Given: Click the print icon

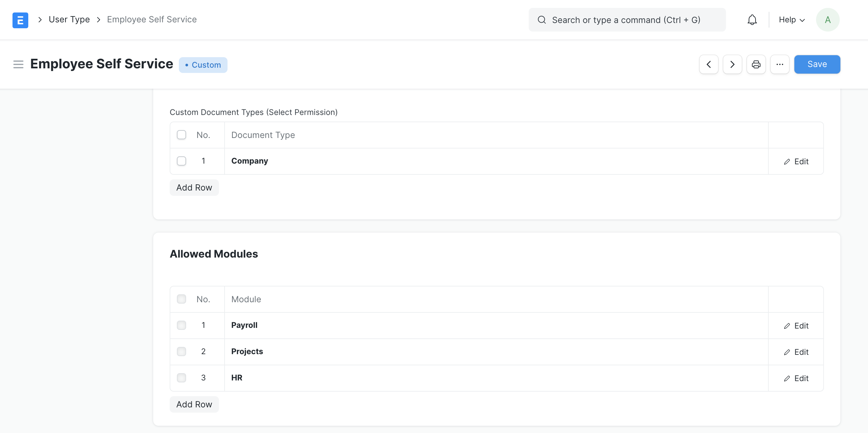Looking at the screenshot, I should point(756,64).
